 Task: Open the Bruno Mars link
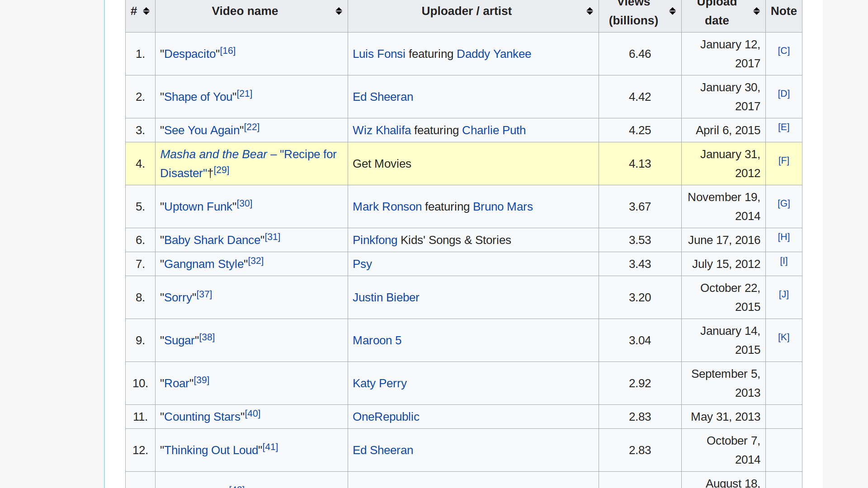coord(503,207)
